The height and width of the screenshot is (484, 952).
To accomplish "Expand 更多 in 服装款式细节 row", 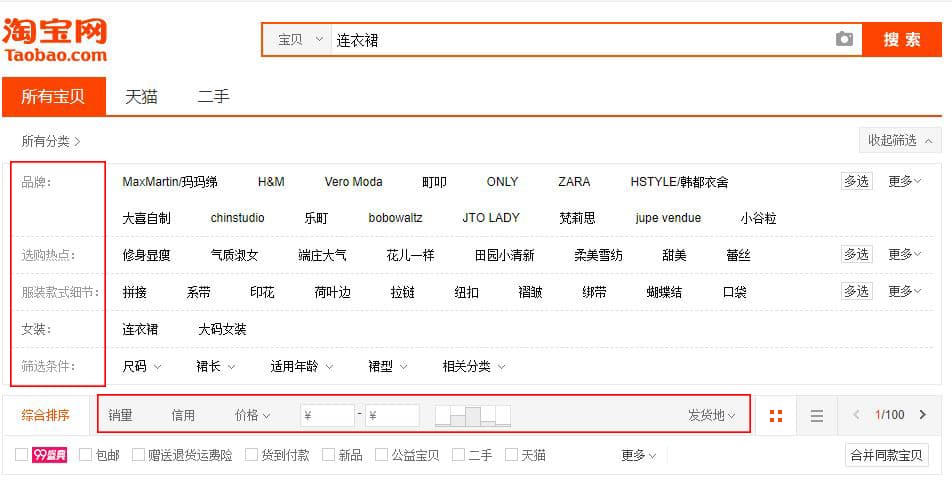I will point(905,291).
